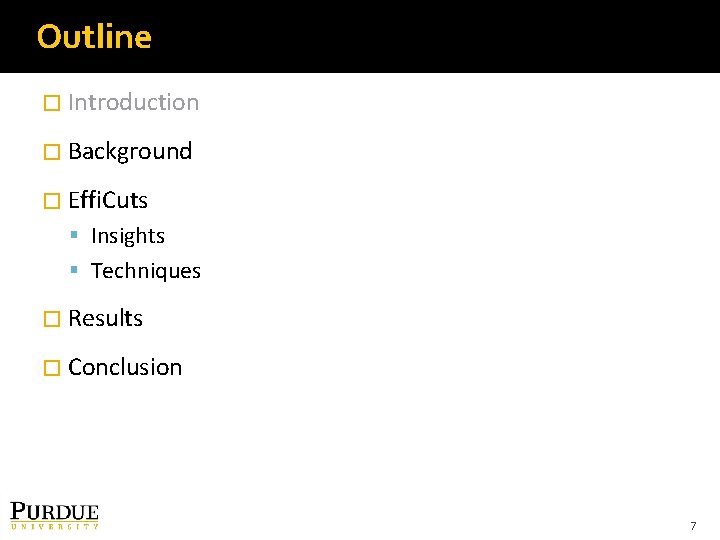
Task: Select the Outline slide title
Action: click(94, 37)
